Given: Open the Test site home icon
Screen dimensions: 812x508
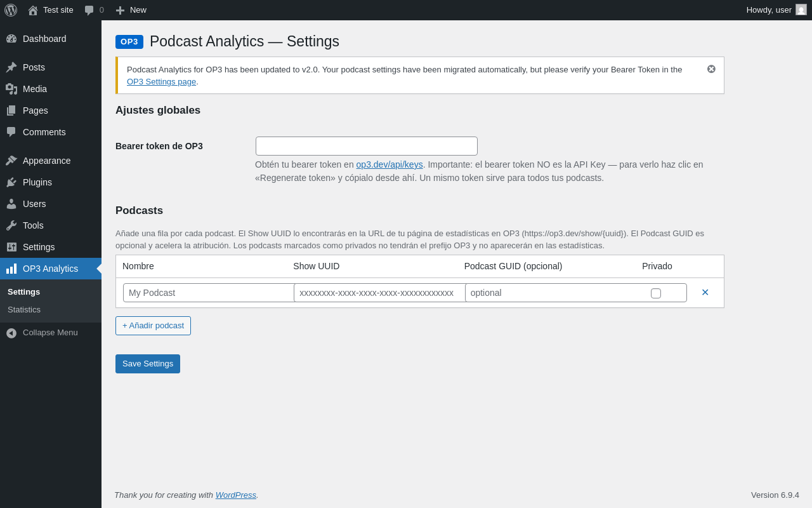Looking at the screenshot, I should point(33,10).
